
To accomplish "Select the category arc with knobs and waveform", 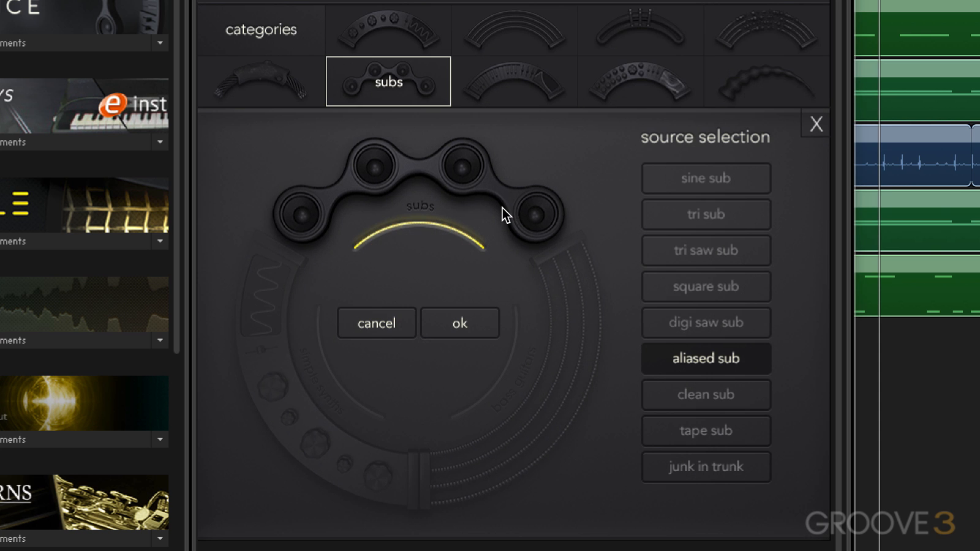I will coord(388,30).
